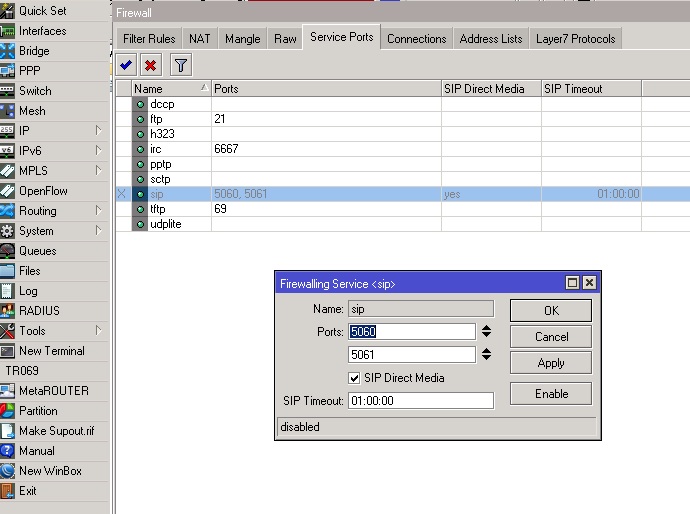Screen dimensions: 690x514
Task: Open Queues menu icon
Action: point(7,251)
